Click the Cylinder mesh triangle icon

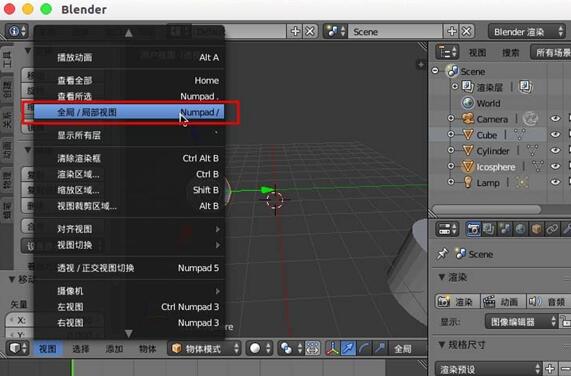[468, 150]
